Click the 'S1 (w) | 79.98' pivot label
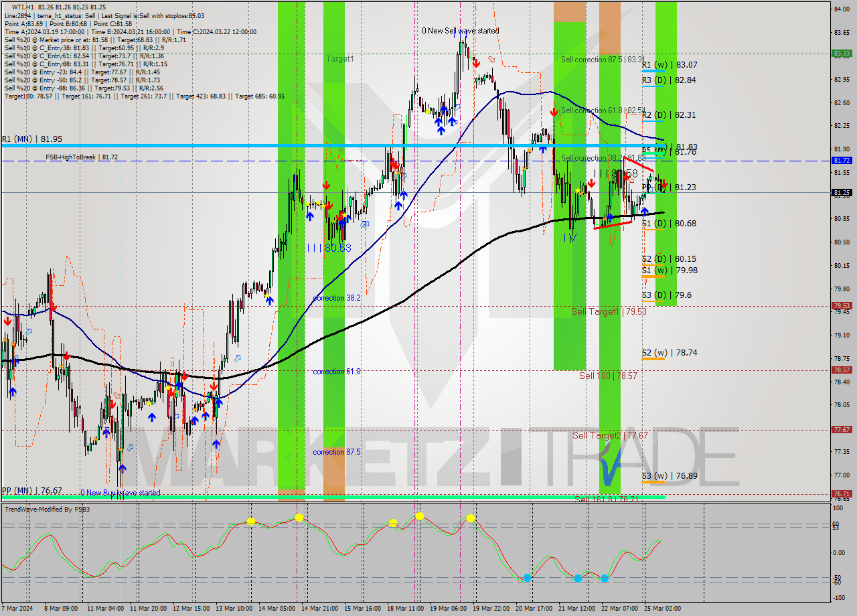Image resolution: width=857 pixels, height=616 pixels. click(670, 271)
